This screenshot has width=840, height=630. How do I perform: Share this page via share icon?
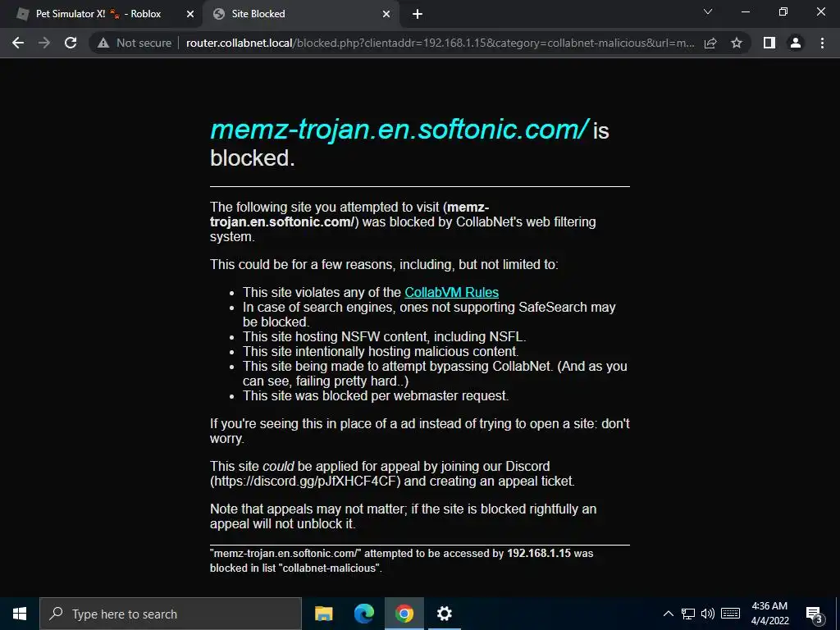tap(710, 43)
